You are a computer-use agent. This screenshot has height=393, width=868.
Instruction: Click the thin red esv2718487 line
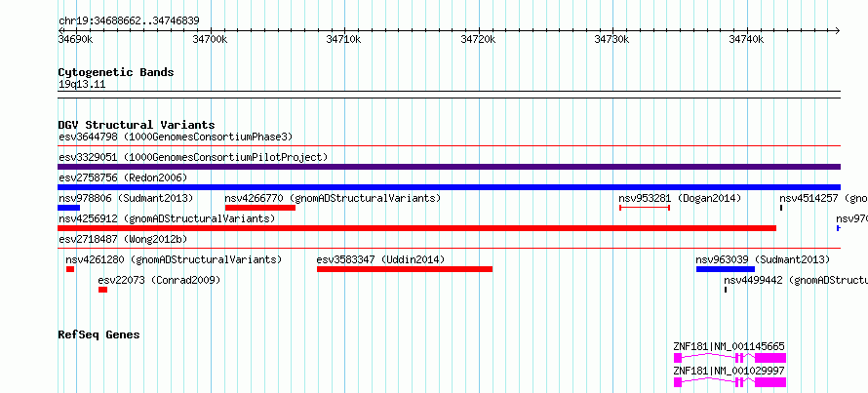click(x=449, y=249)
